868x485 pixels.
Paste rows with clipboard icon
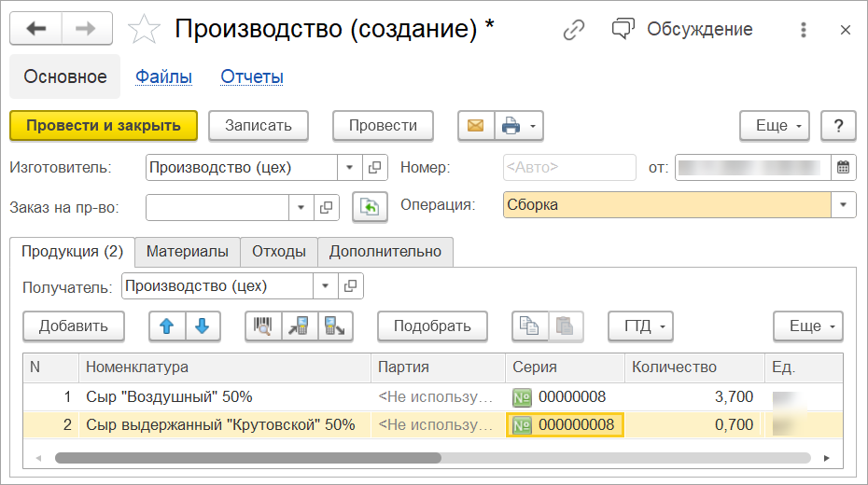[x=566, y=326]
